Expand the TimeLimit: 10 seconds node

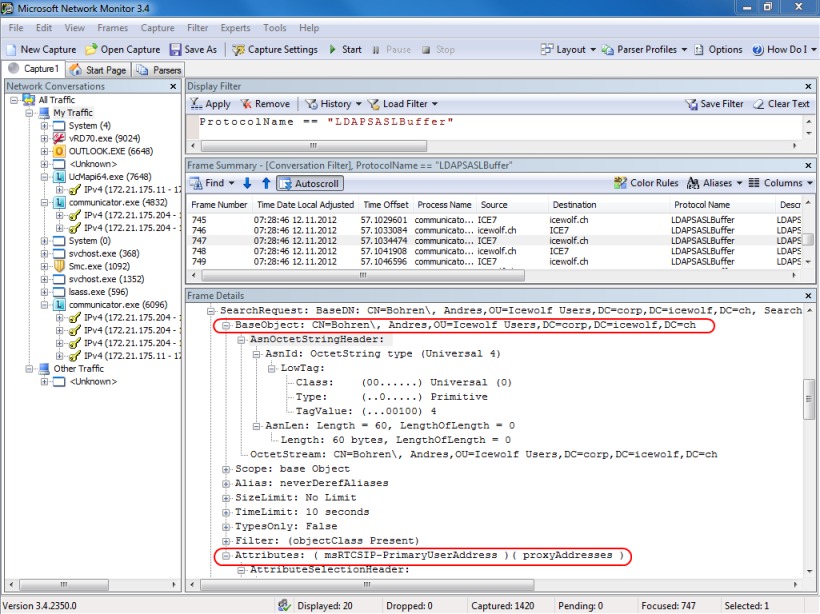coord(226,512)
